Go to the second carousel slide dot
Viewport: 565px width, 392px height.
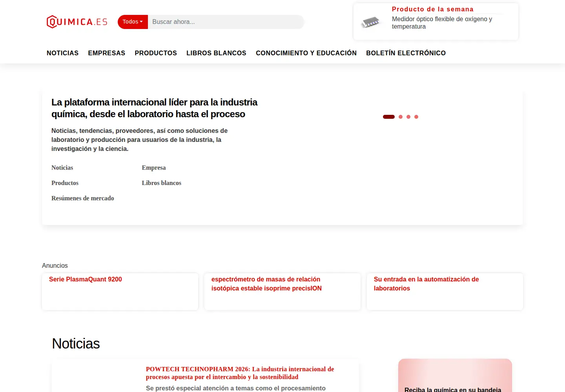[401, 117]
